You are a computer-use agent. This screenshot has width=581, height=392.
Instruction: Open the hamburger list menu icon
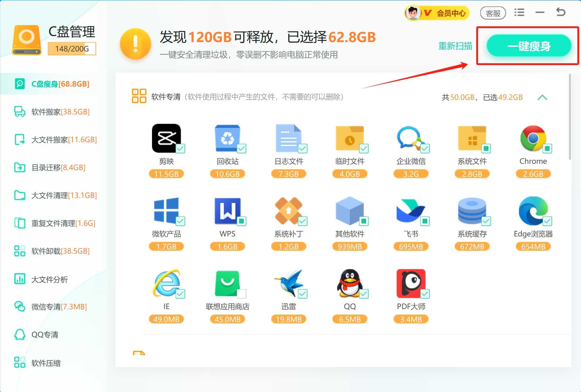tap(519, 12)
